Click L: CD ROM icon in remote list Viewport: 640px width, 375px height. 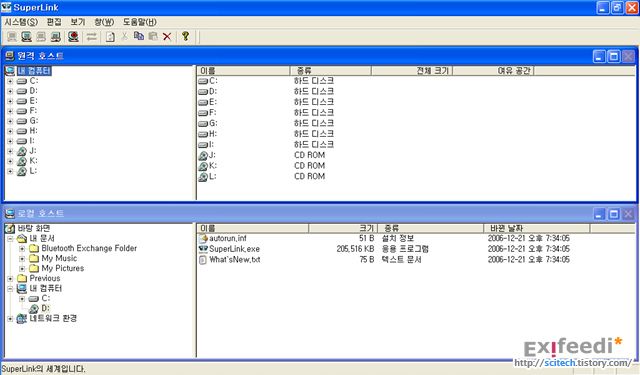click(203, 177)
